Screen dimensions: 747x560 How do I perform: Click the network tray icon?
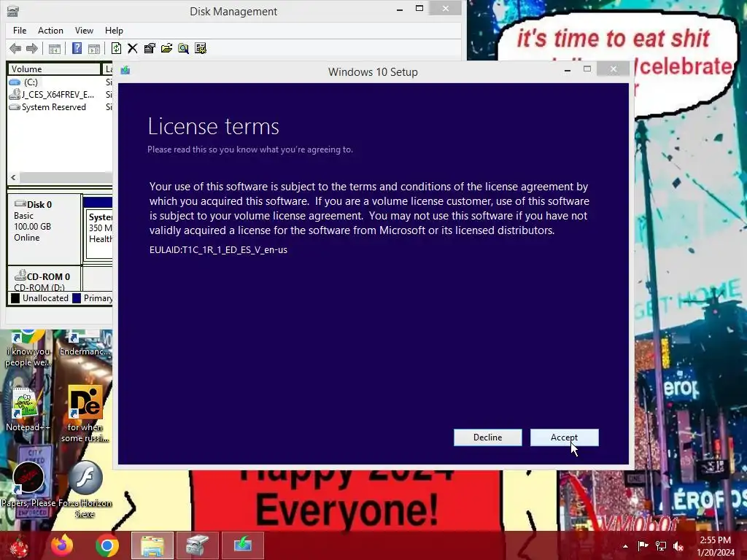pyautogui.click(x=661, y=546)
